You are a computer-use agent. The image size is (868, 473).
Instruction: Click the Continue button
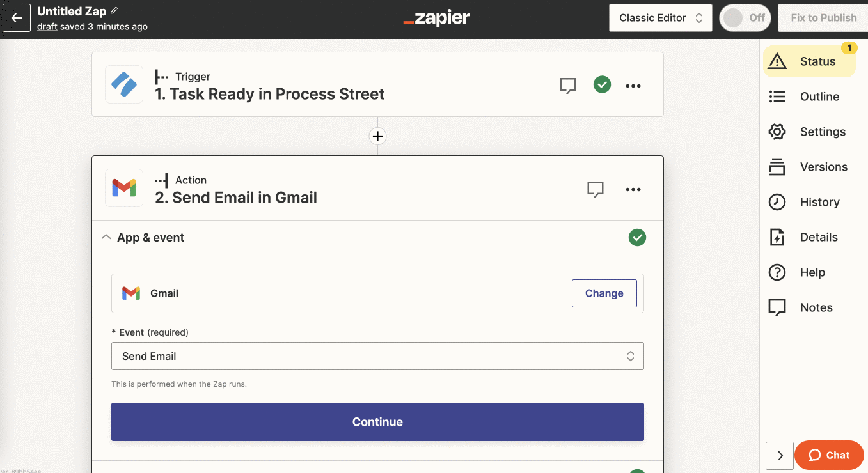377,422
